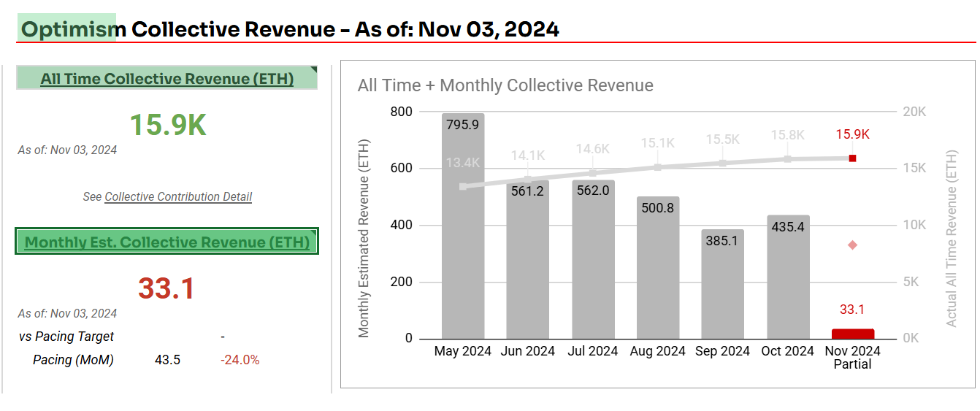Screen dimensions: 980x411
Task: Click the 43.5 pacing value
Action: 168,360
